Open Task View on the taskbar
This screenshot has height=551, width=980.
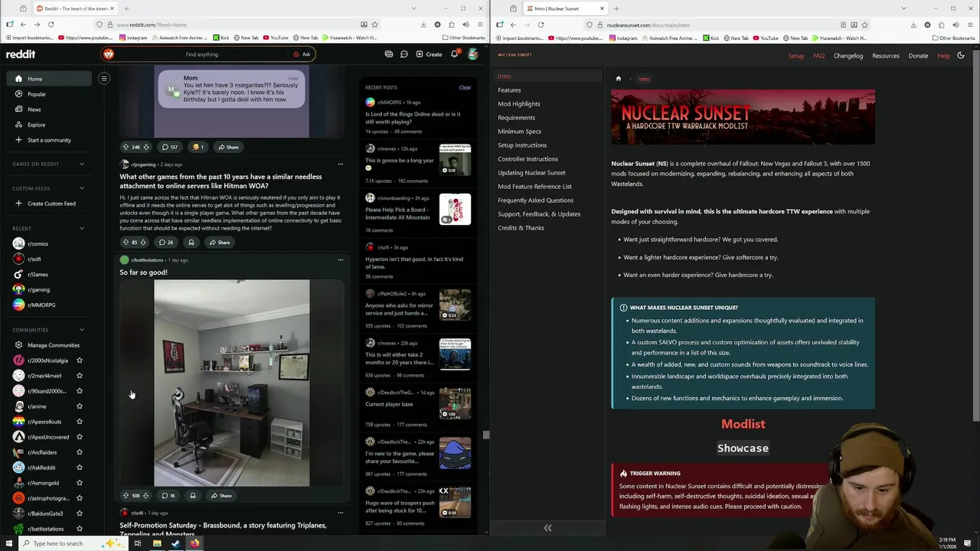pos(137,543)
